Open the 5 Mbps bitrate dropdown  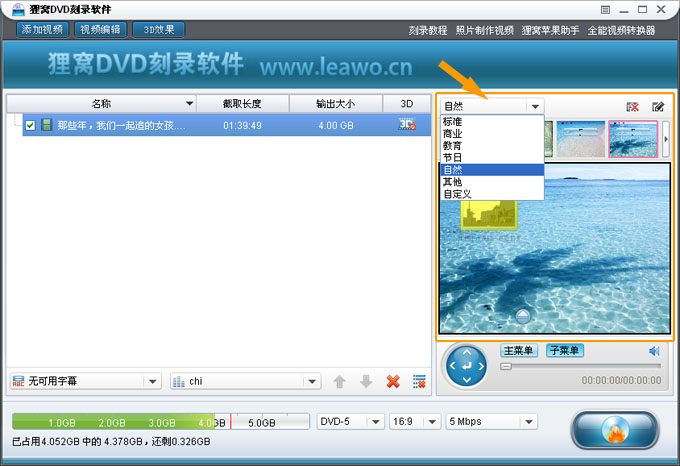coord(491,421)
